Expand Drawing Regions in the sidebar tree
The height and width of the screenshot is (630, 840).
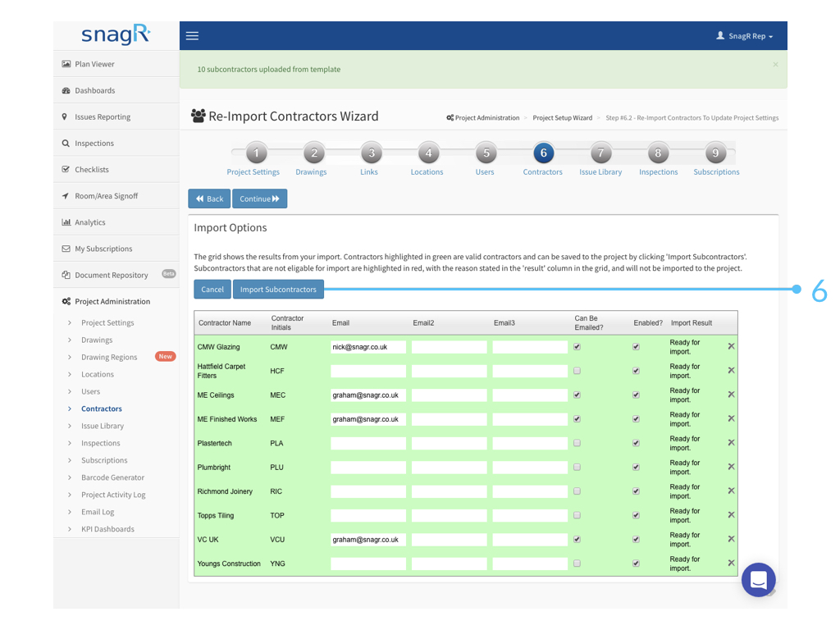tap(70, 357)
